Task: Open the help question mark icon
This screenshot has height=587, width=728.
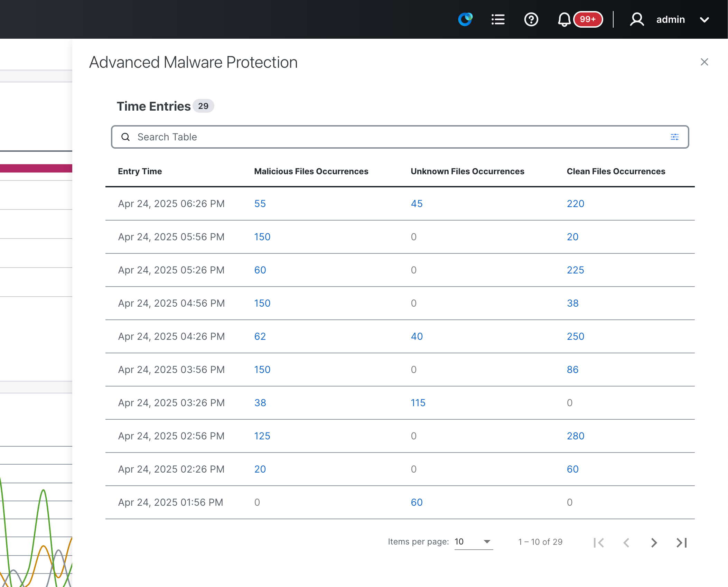Action: (531, 19)
